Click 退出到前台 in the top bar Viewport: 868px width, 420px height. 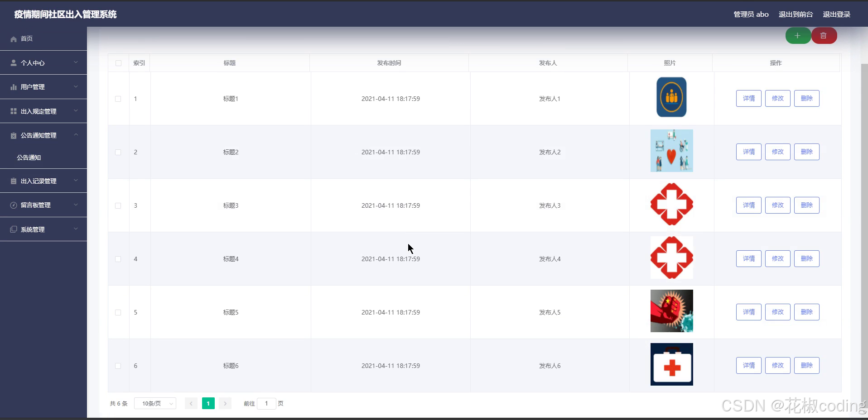(x=796, y=14)
